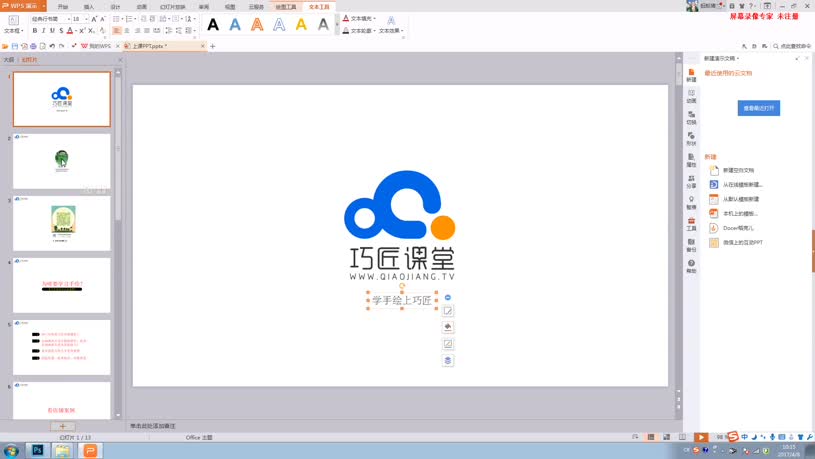Open the 动画 Animation ribbon tab
Image resolution: width=815 pixels, height=459 pixels.
point(141,7)
